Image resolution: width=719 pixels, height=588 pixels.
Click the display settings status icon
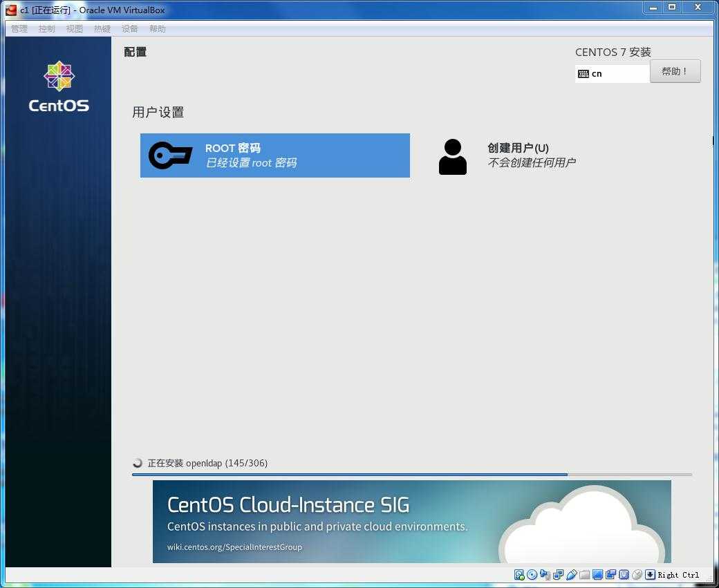597,575
